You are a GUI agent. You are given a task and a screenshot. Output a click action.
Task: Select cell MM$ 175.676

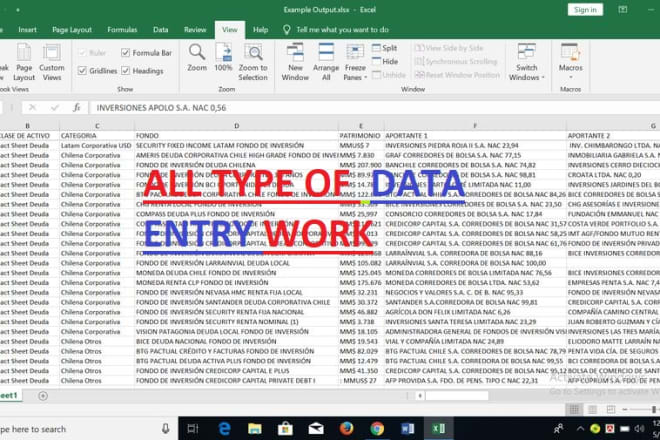(361, 283)
